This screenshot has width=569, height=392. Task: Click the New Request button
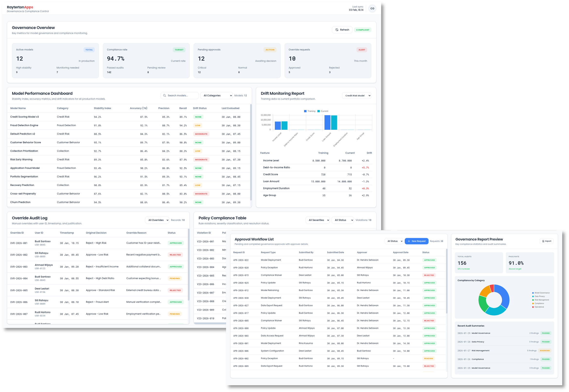pos(417,241)
